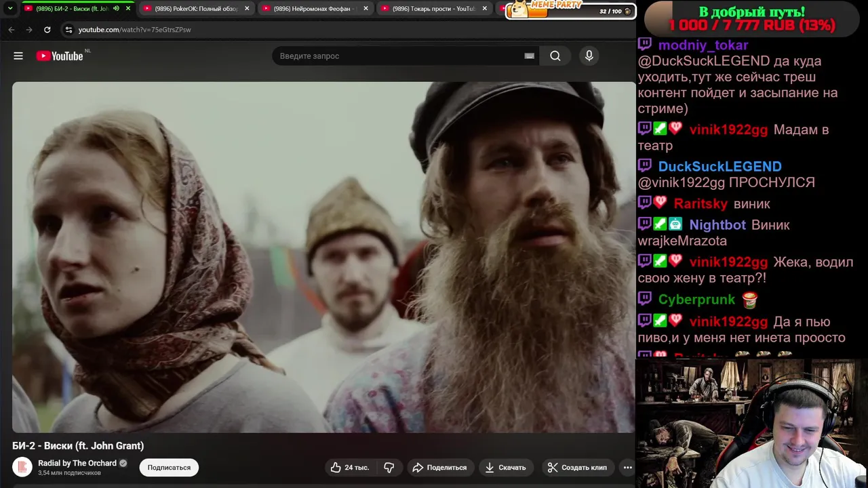Image resolution: width=868 pixels, height=488 pixels.
Task: Open the browser tab search dropdown arrow
Action: [9, 9]
